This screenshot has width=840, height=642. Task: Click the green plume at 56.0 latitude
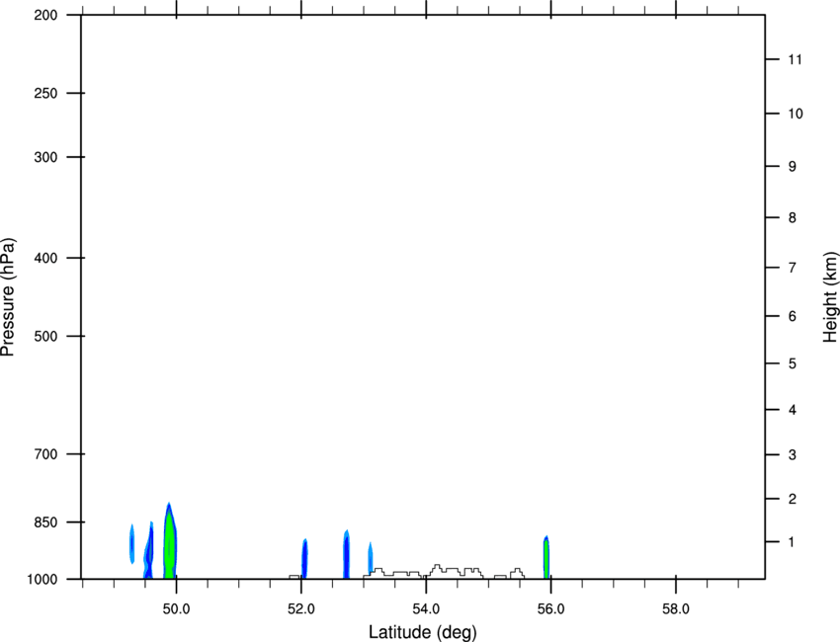pyautogui.click(x=546, y=558)
